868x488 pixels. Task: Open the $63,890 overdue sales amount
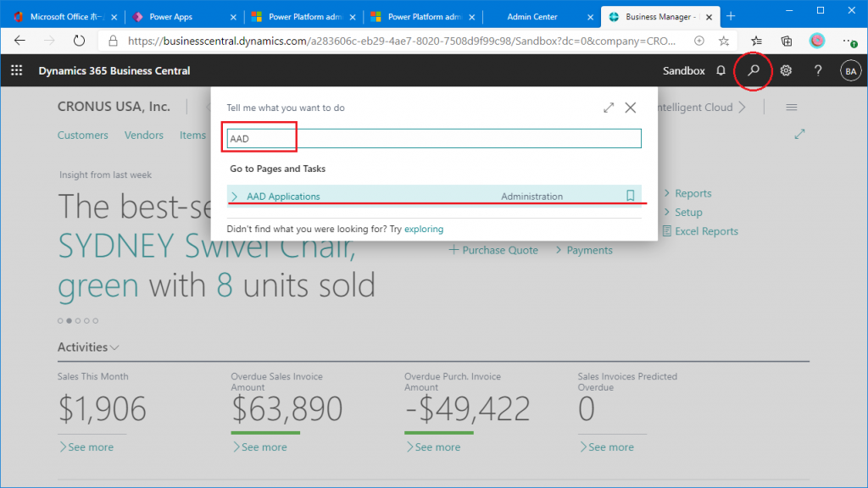[x=287, y=409]
